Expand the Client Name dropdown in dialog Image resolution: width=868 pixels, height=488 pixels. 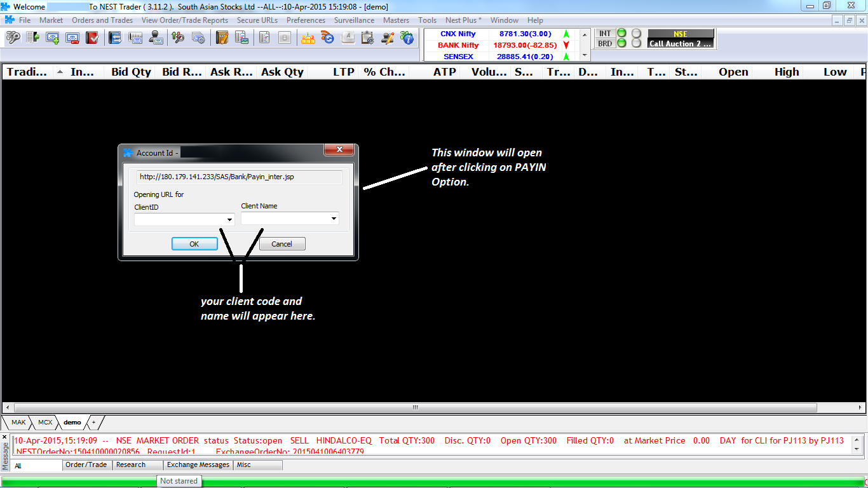click(x=334, y=219)
